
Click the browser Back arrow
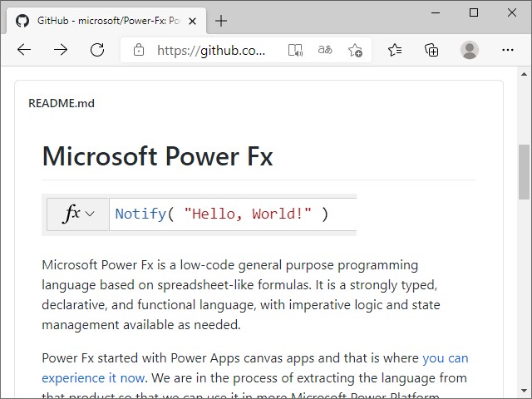(24, 50)
